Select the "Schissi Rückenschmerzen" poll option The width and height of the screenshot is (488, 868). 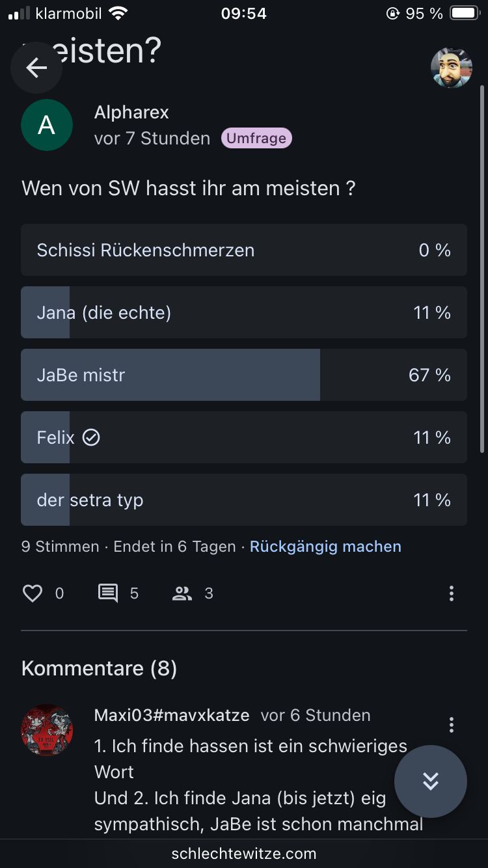243,250
